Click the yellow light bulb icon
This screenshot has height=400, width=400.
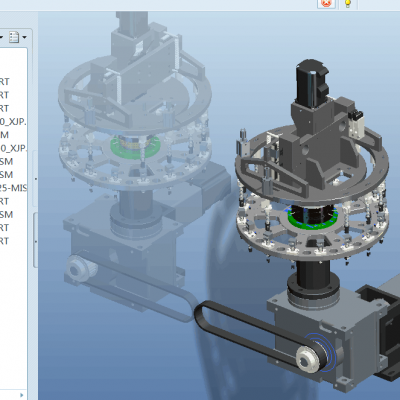coord(348,4)
